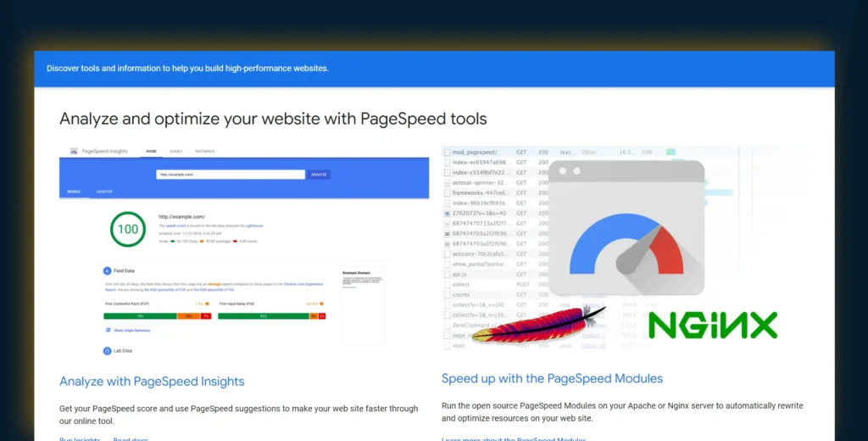The height and width of the screenshot is (441, 868).
Task: Click heading Analyze and optimize your website
Action: [273, 119]
